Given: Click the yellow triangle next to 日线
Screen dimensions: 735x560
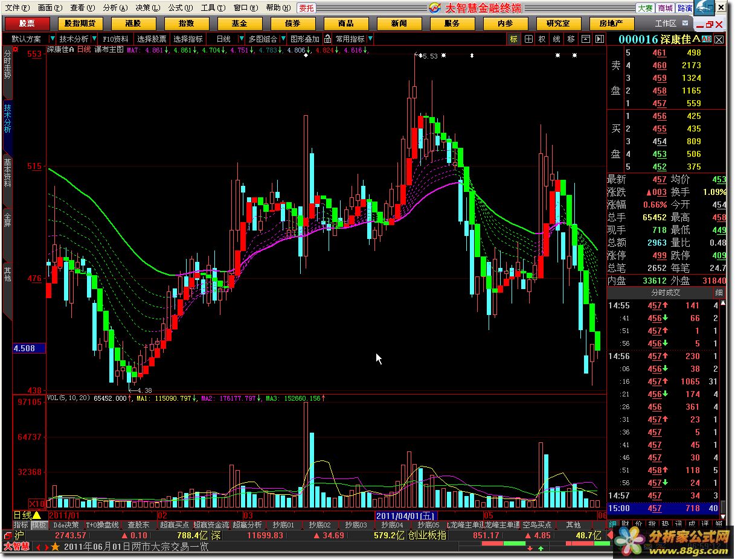Looking at the screenshot, I should (36, 515).
